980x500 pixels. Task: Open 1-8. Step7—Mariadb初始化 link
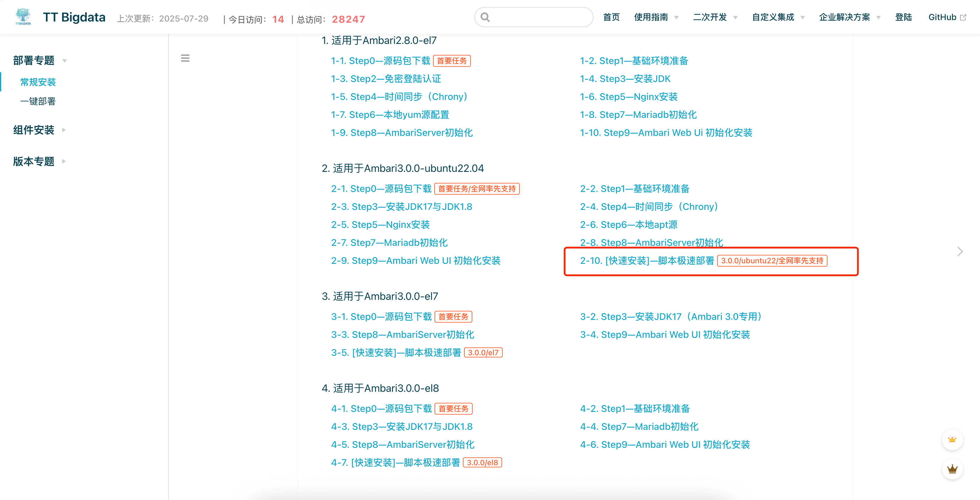point(638,114)
